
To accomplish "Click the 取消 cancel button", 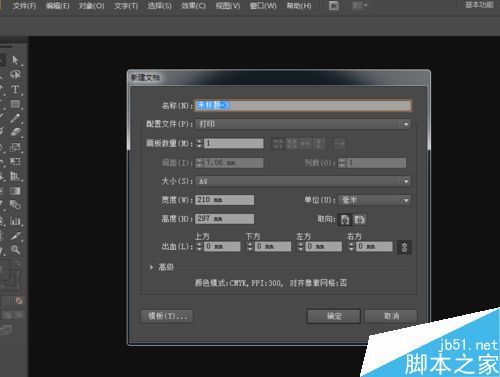I will click(x=391, y=316).
